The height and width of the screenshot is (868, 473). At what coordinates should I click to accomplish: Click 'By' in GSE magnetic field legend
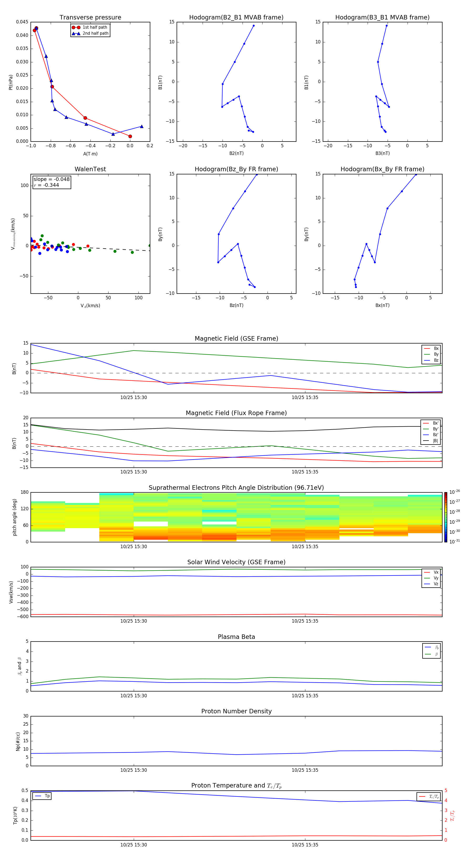point(431,354)
